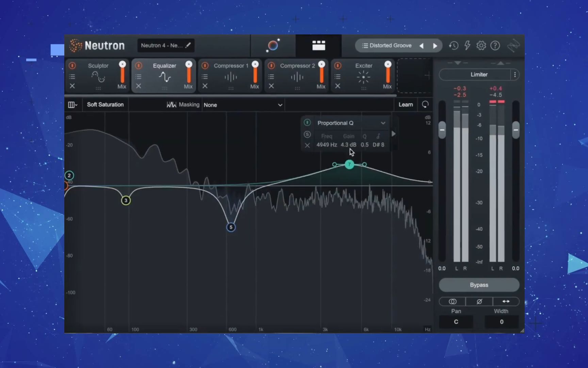Invert phase with the Ø icon

(479, 301)
